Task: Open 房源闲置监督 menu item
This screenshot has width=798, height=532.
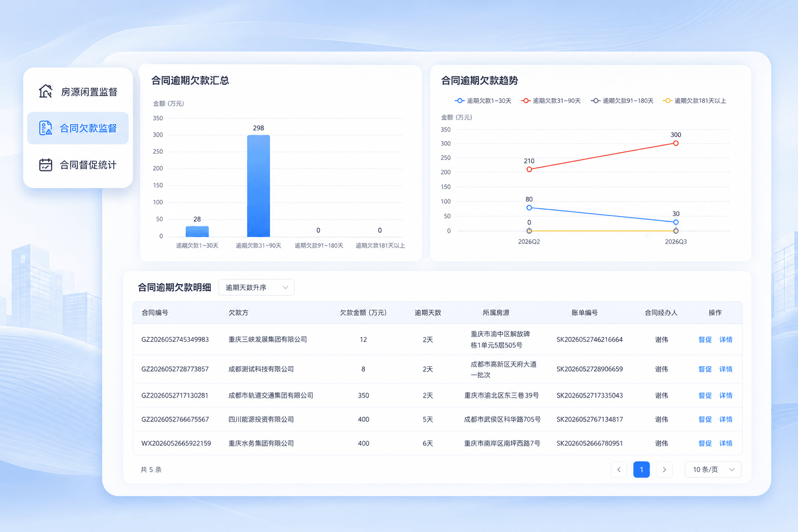Action: [x=78, y=91]
